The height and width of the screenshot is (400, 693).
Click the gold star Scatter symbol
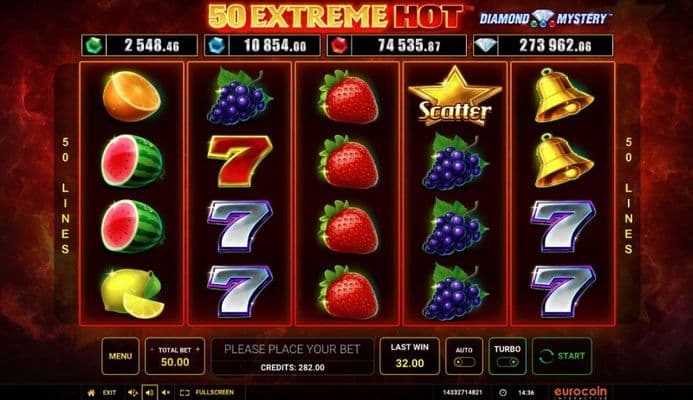[455, 96]
